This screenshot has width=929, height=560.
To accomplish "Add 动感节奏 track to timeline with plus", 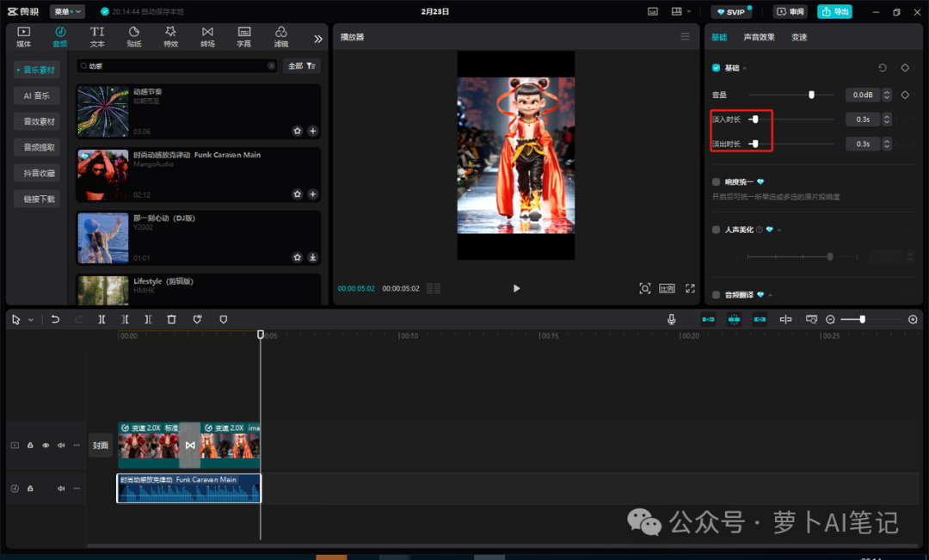I will 313,131.
